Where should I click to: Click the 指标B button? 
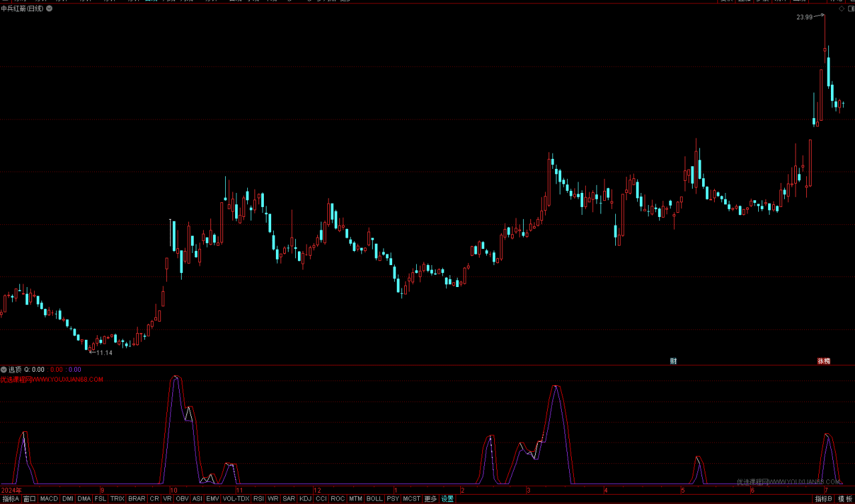[x=823, y=499]
